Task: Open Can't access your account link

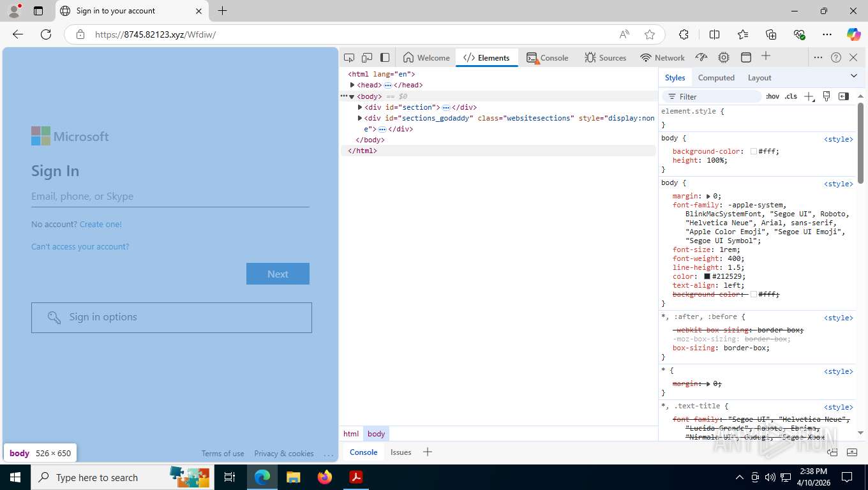Action: point(80,247)
